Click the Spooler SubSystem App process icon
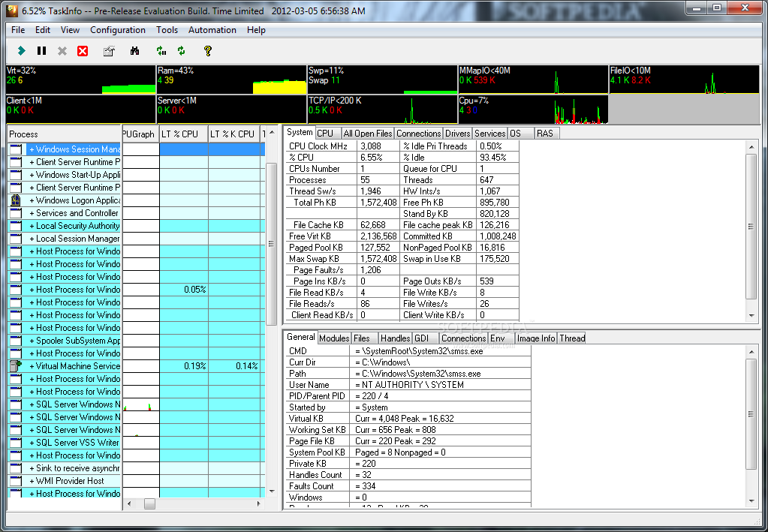Viewport: 768px width, 532px height. pyautogui.click(x=16, y=340)
